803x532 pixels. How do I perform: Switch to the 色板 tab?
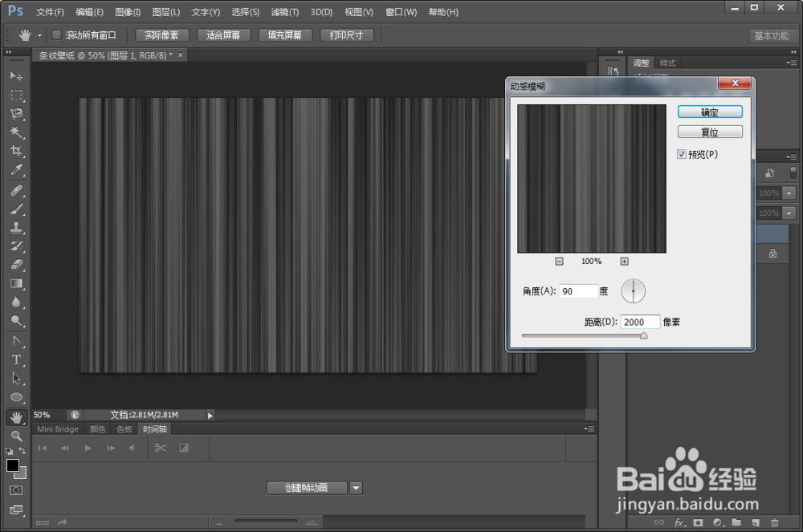click(x=124, y=429)
